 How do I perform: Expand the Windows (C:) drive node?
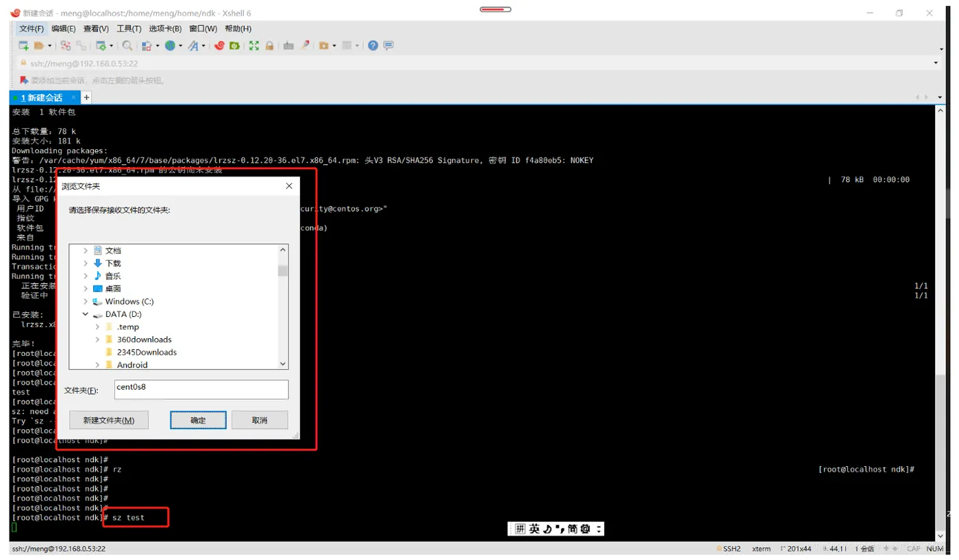[x=85, y=301]
